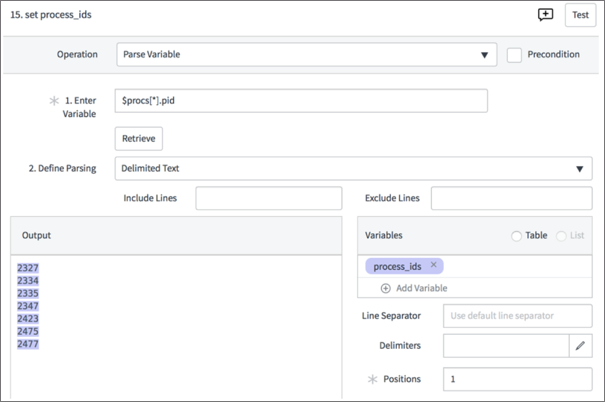Click the Positions input field
This screenshot has width=605, height=402.
coord(517,379)
